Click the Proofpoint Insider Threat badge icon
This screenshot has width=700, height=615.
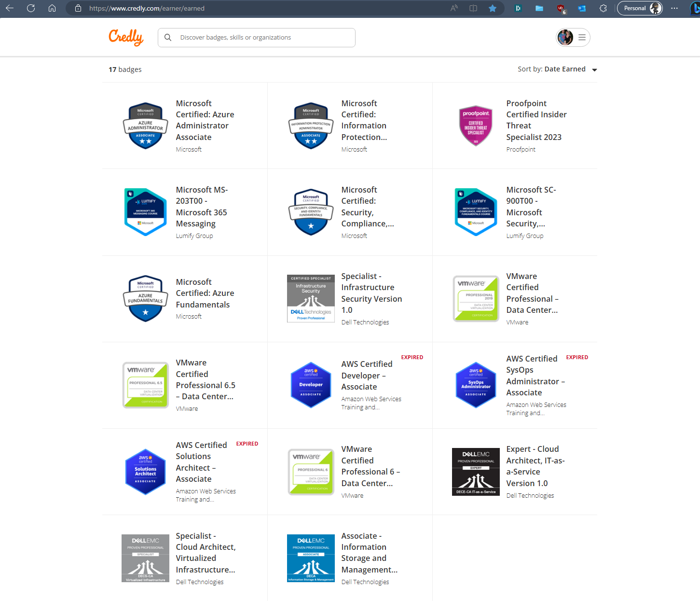(x=476, y=126)
